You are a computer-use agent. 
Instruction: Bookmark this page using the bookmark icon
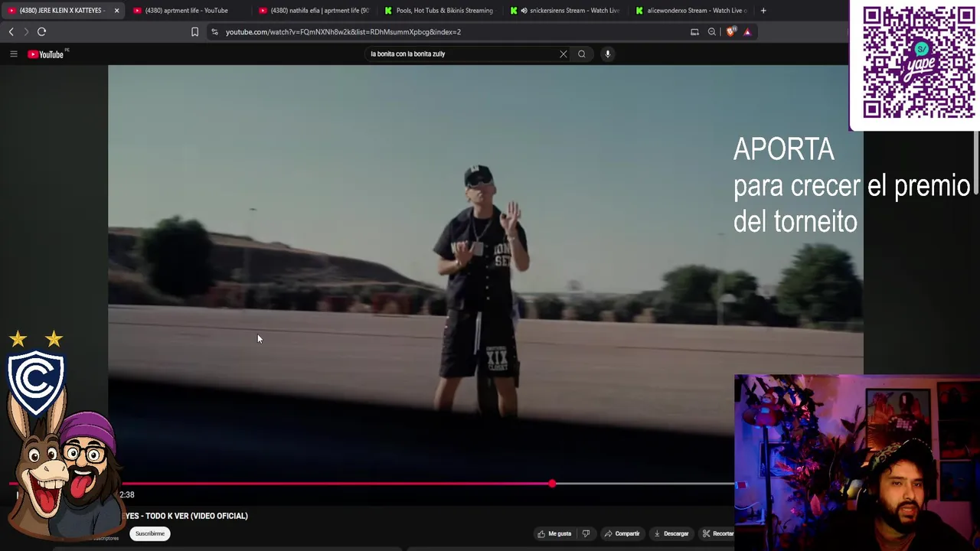pos(194,31)
